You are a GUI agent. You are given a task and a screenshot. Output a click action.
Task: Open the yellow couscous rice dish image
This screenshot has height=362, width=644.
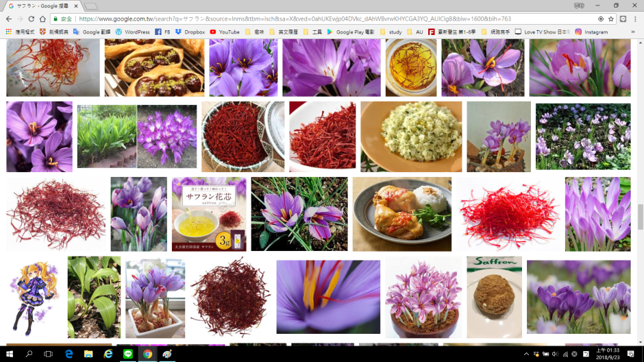coord(411,137)
